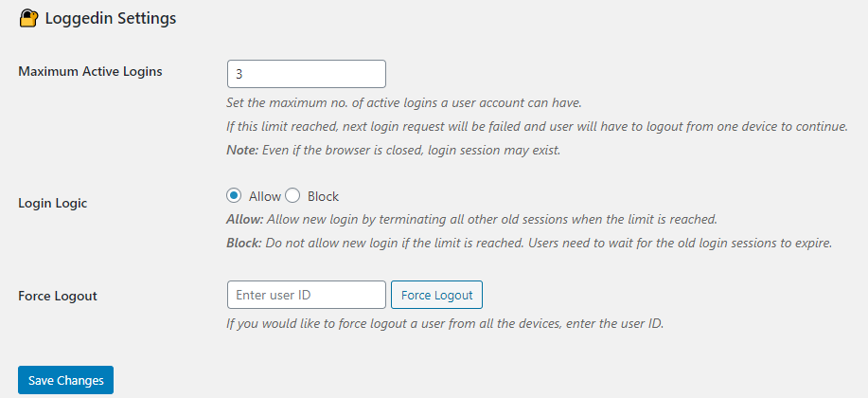Viewport: 868px width, 398px height.
Task: Click the Force Logout button
Action: click(x=436, y=295)
